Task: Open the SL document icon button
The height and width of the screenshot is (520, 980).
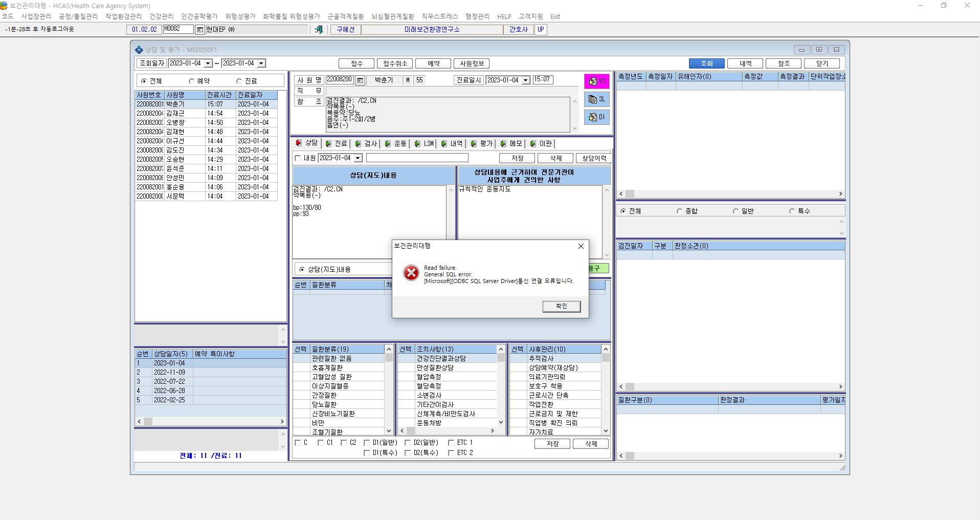Action: tap(596, 99)
